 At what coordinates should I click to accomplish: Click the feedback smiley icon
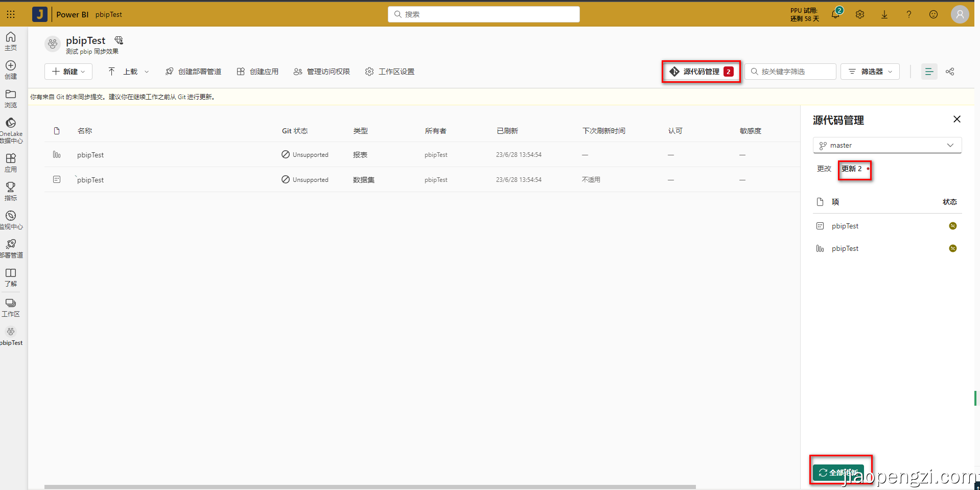tap(934, 14)
